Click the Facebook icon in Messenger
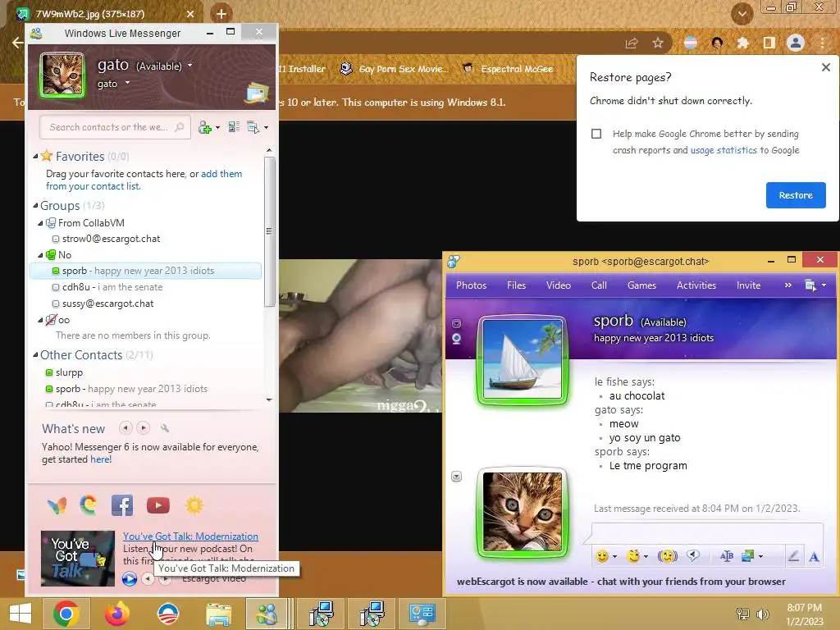840x630 pixels. click(121, 505)
